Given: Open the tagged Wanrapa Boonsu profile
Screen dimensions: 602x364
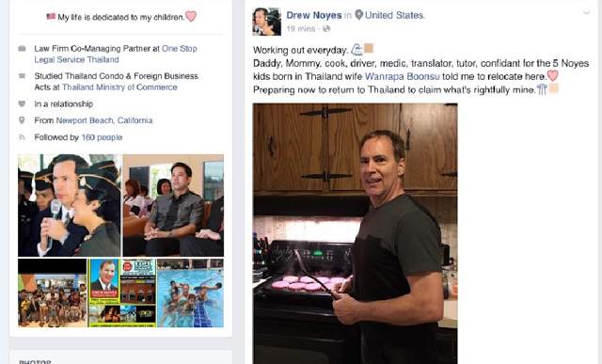Looking at the screenshot, I should [402, 76].
